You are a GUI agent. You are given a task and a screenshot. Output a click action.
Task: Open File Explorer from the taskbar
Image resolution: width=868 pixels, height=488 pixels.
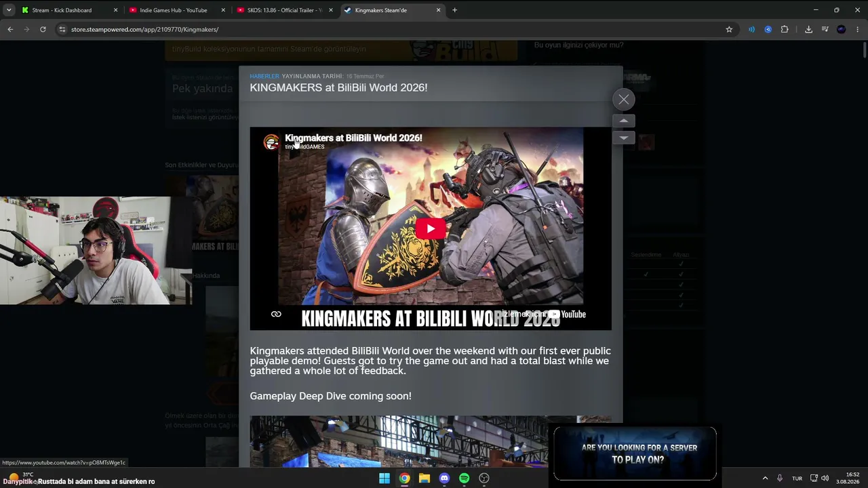pos(425,478)
